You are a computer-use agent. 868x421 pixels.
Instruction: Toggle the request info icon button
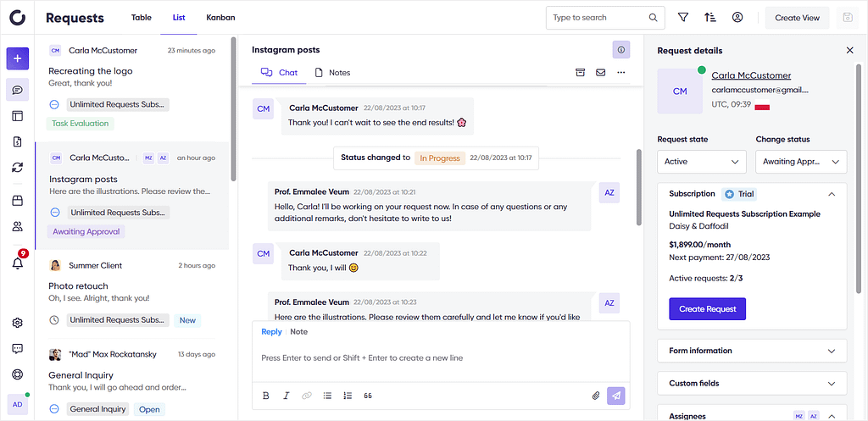tap(621, 50)
